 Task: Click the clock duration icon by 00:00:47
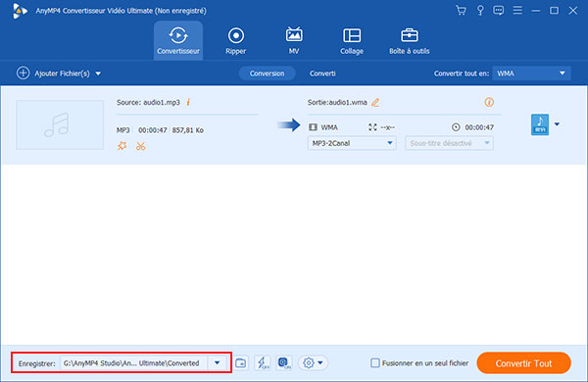456,127
